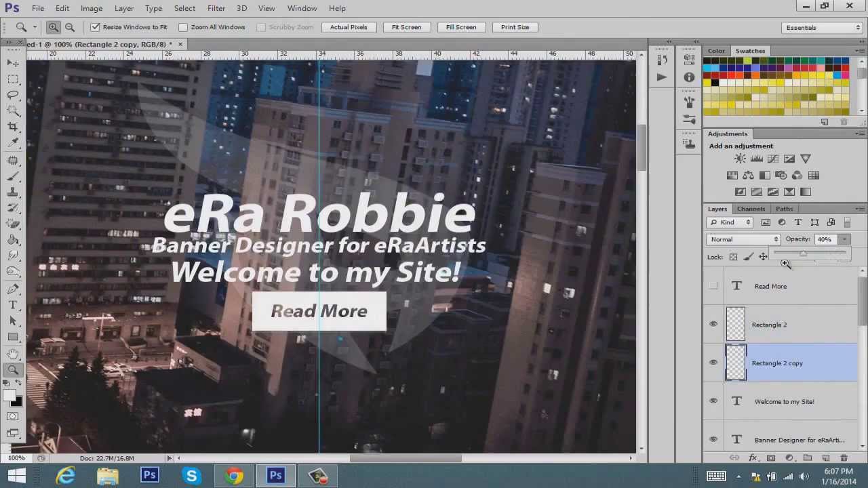
Task: Enable Zoom All Windows checkbox
Action: click(x=183, y=27)
